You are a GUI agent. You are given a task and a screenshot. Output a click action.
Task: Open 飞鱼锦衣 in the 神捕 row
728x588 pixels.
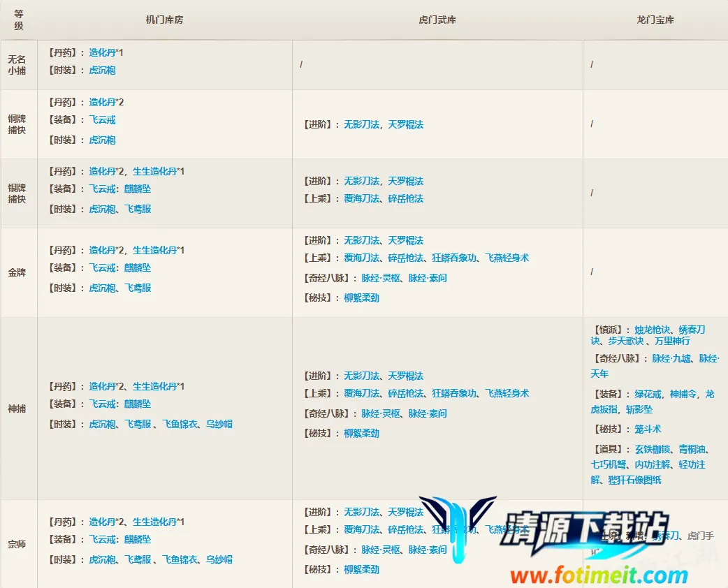point(180,424)
